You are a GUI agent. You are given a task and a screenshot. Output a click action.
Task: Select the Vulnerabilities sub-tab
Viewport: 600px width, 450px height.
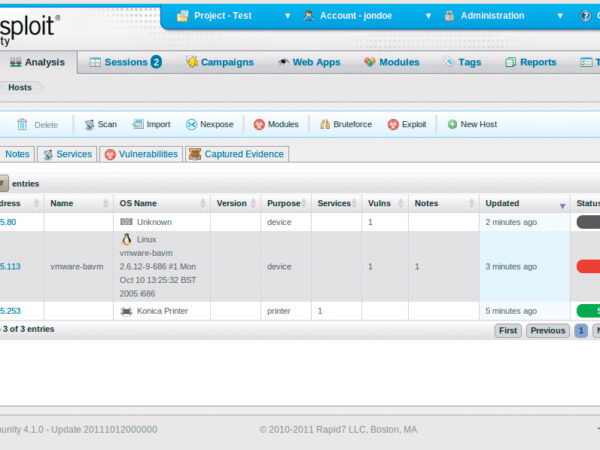point(140,154)
